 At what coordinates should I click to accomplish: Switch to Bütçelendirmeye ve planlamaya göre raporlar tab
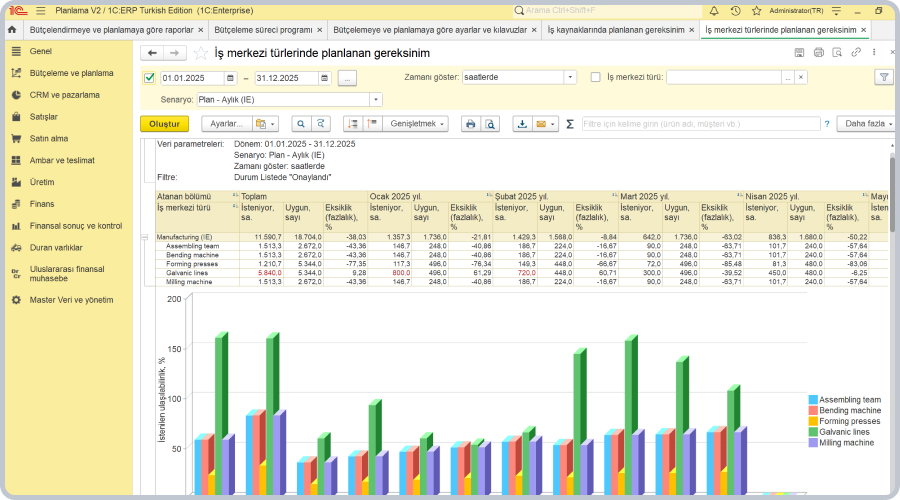click(111, 30)
